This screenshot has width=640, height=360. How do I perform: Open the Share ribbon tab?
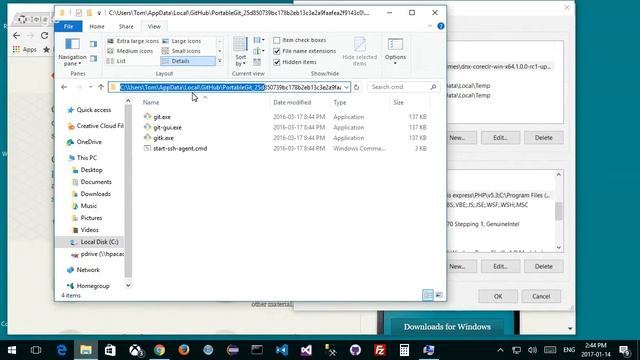click(x=126, y=27)
